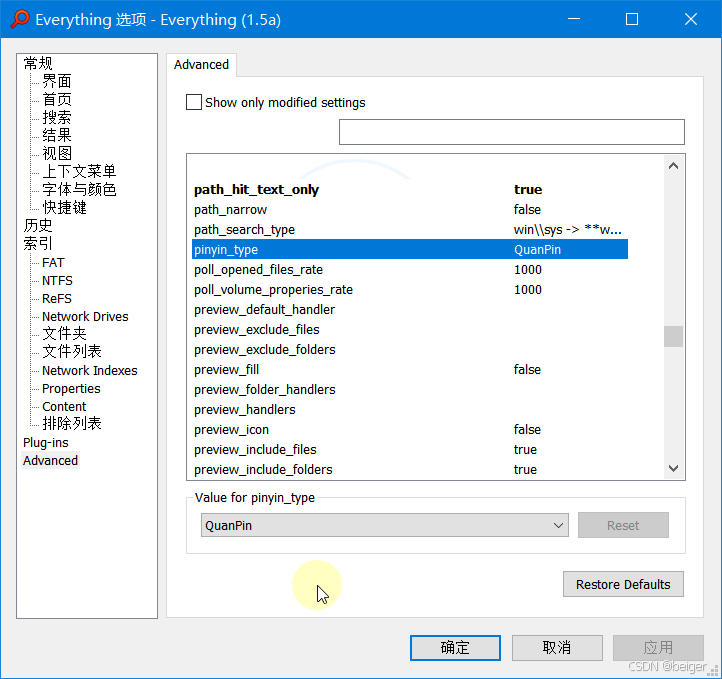Image resolution: width=722 pixels, height=679 pixels.
Task: Select the preview_folder_handlers setting row
Action: (410, 389)
